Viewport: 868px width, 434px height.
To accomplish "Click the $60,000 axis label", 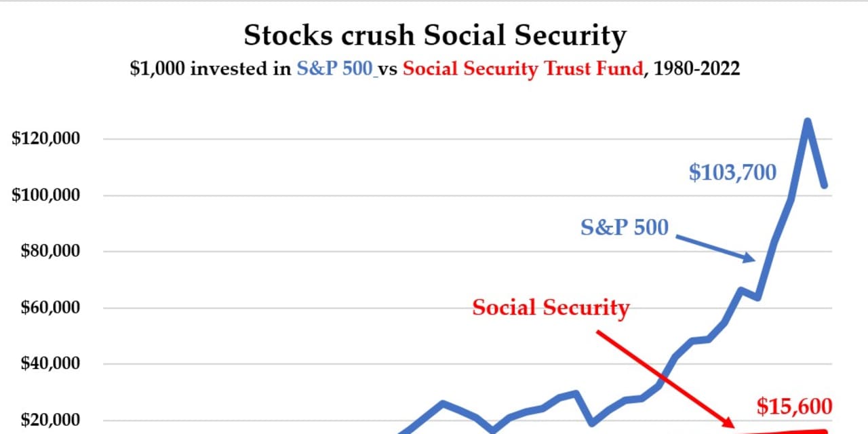I will pyautogui.click(x=50, y=308).
